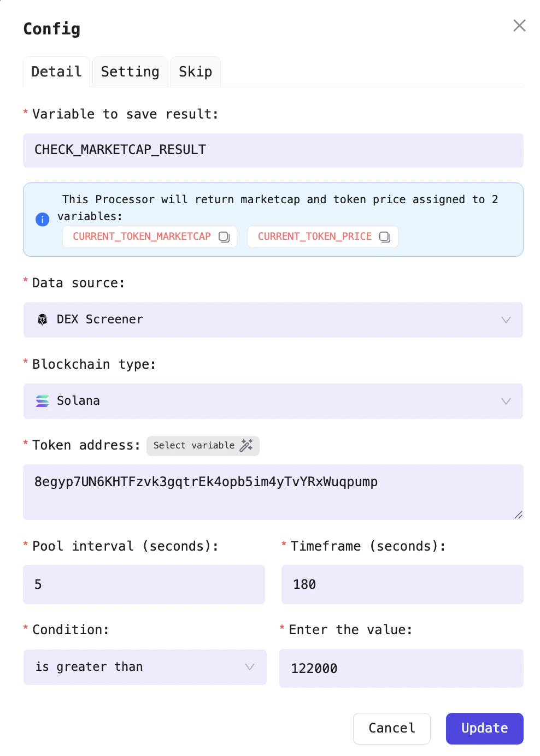Select the Detail tab
The height and width of the screenshot is (756, 540).
(x=56, y=72)
